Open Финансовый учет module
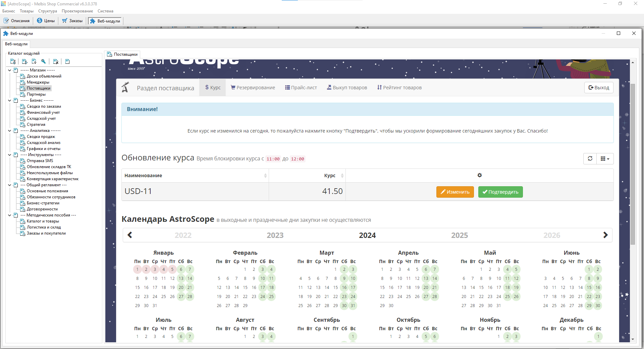The height and width of the screenshot is (349, 644). [x=43, y=112]
